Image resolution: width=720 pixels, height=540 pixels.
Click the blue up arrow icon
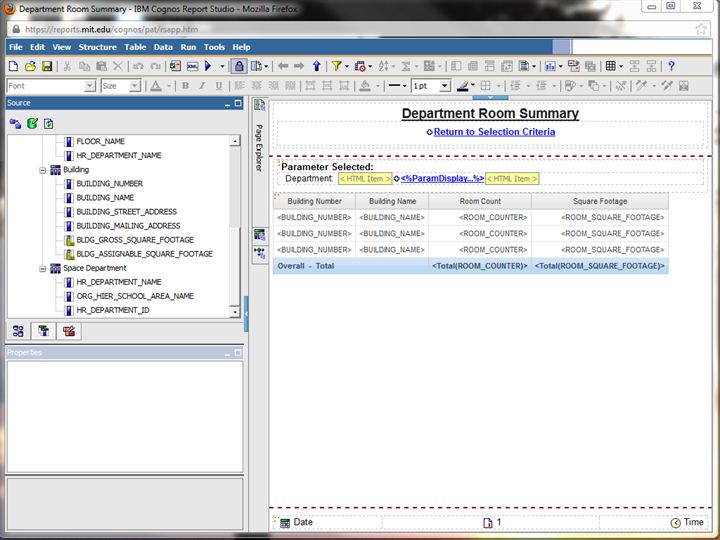point(316,66)
